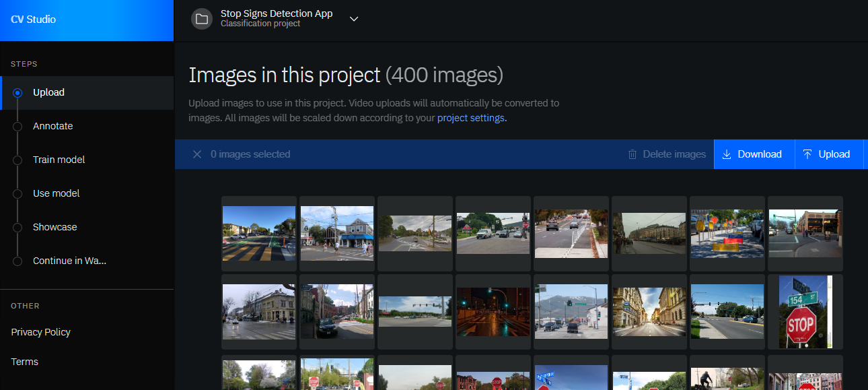868x390 pixels.
Task: Select the Upload step radio button
Action: pyautogui.click(x=18, y=93)
